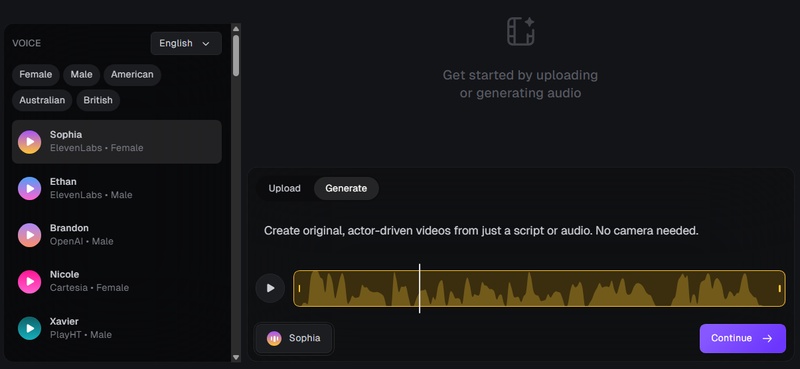This screenshot has height=369, width=800.
Task: Click the voice list scrollbar up arrow
Action: [236, 29]
